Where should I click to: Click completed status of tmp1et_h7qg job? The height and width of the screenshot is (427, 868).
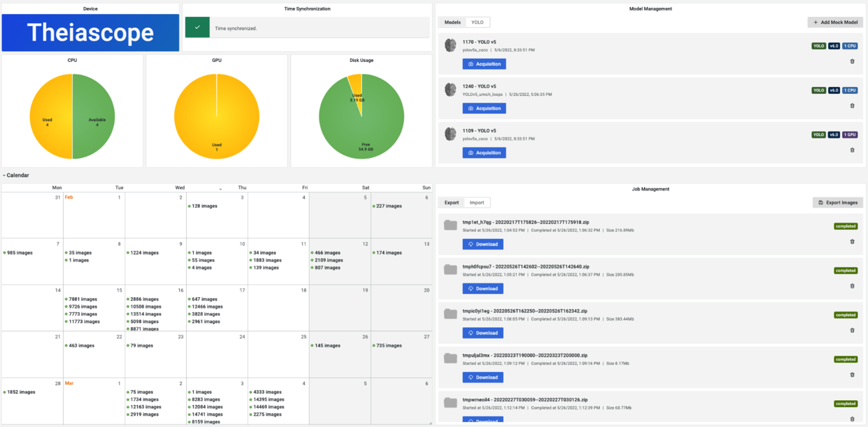coord(846,226)
